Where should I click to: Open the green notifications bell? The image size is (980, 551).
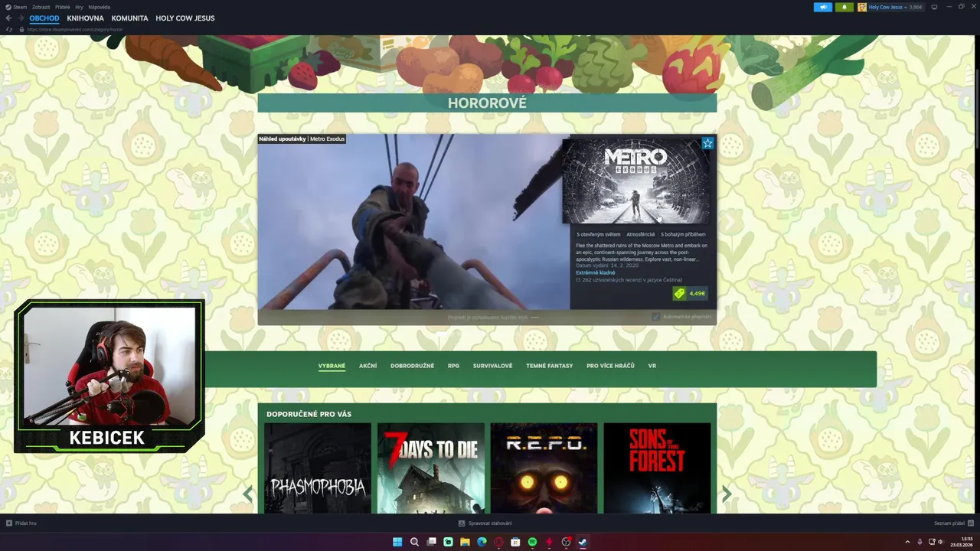tap(844, 7)
